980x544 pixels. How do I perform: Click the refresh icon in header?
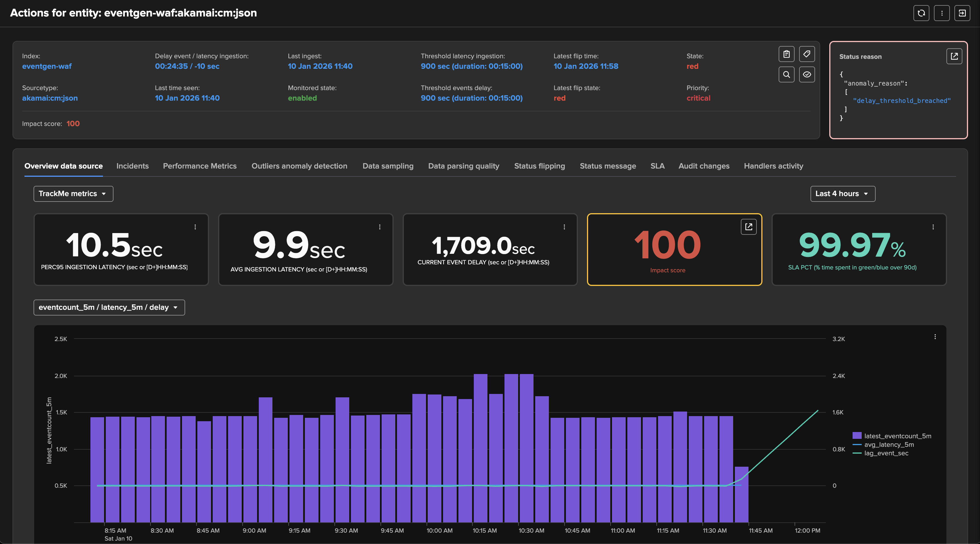[x=921, y=13]
